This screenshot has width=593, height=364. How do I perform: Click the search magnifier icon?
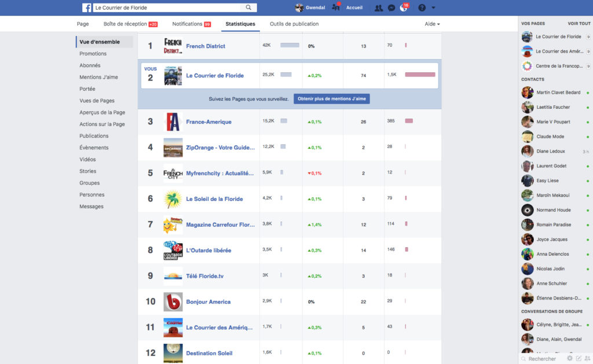point(248,8)
